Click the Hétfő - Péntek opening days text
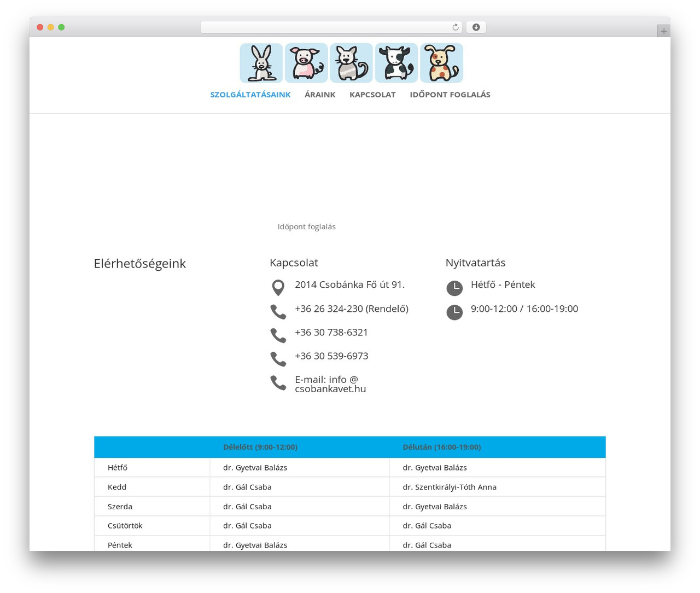Image resolution: width=700 pixels, height=593 pixels. click(x=503, y=285)
